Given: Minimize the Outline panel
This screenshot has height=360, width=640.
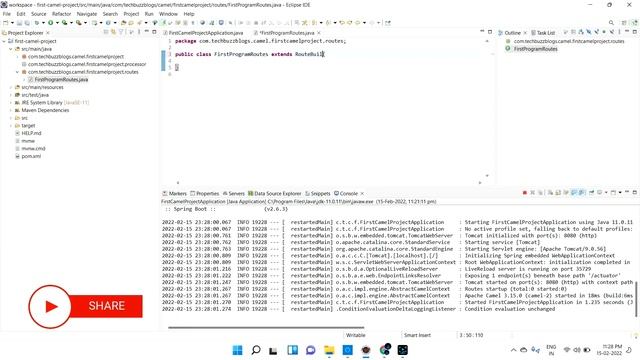Looking at the screenshot, I should pyautogui.click(x=627, y=32).
